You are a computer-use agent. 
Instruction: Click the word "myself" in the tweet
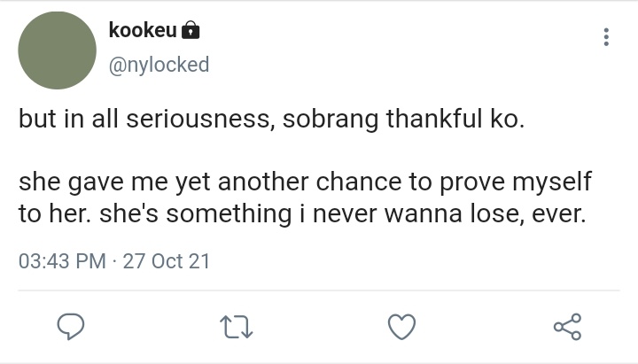[552, 182]
